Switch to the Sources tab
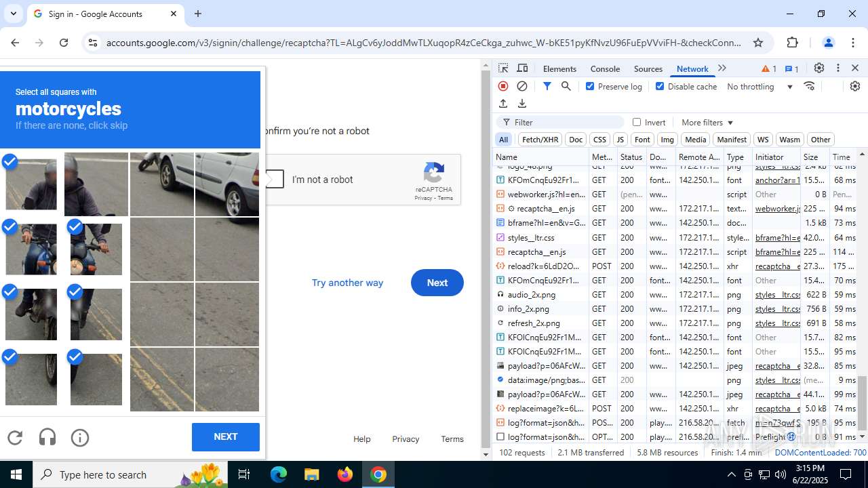868x488 pixels. (648, 68)
